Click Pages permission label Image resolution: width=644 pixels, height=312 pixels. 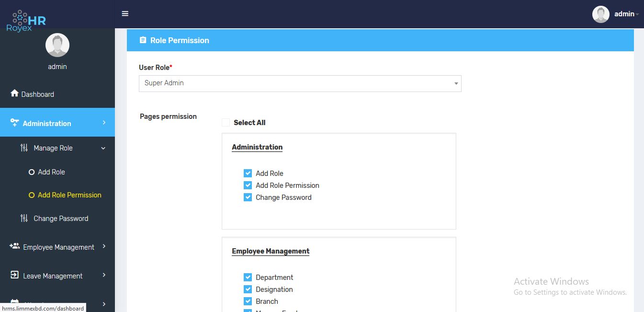coord(168,116)
